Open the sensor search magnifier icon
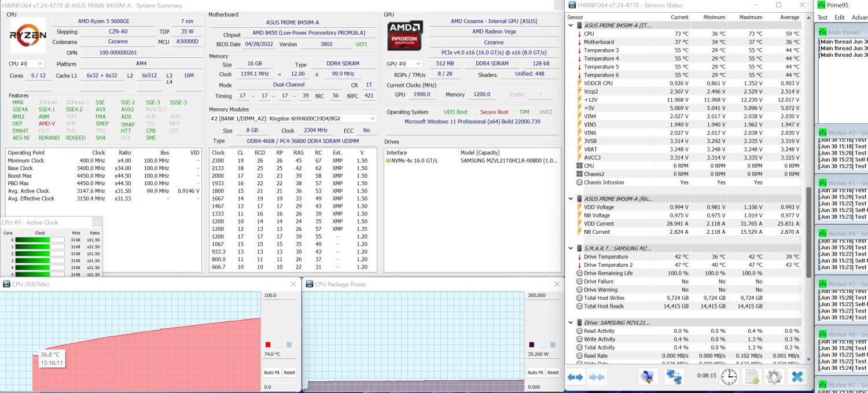The image size is (868, 393). pyautogui.click(x=648, y=377)
